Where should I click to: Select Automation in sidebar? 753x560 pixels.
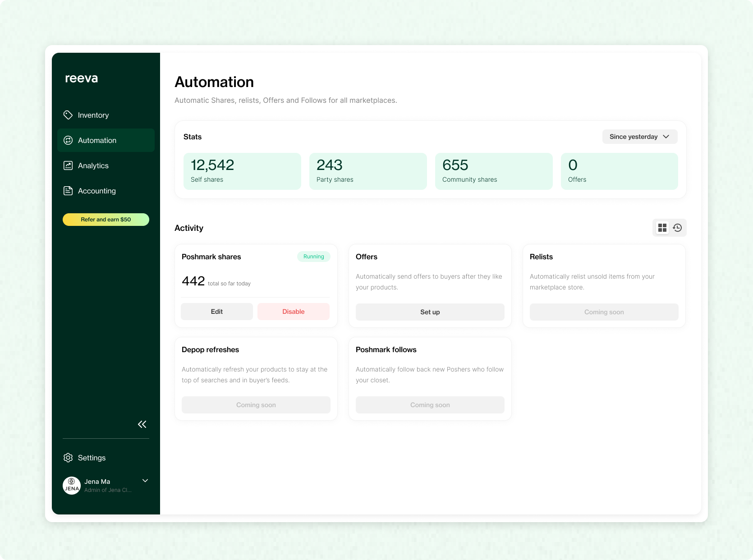(x=106, y=140)
